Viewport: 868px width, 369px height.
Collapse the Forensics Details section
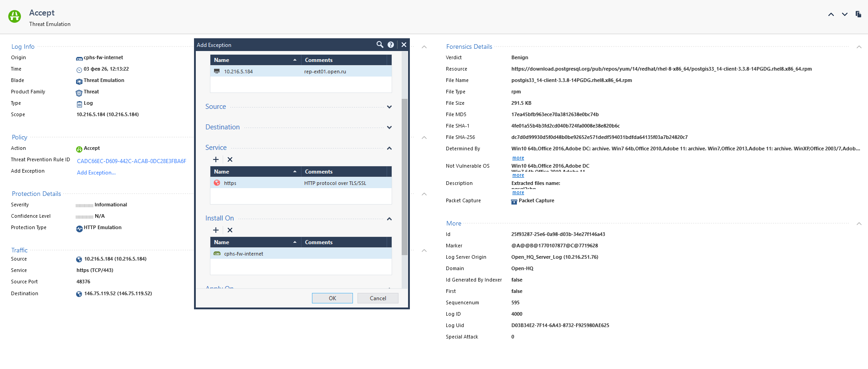[859, 47]
